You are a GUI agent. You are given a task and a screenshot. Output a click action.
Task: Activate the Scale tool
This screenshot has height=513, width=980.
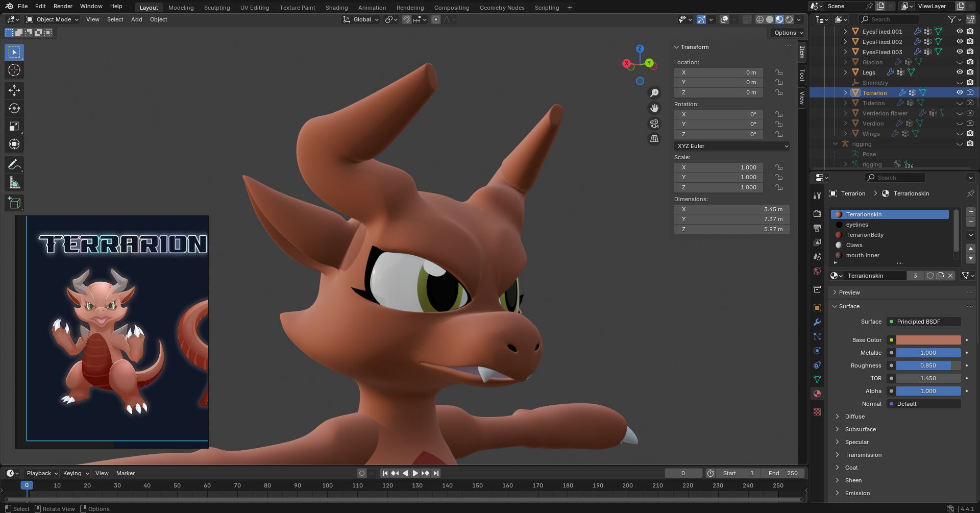click(x=14, y=126)
